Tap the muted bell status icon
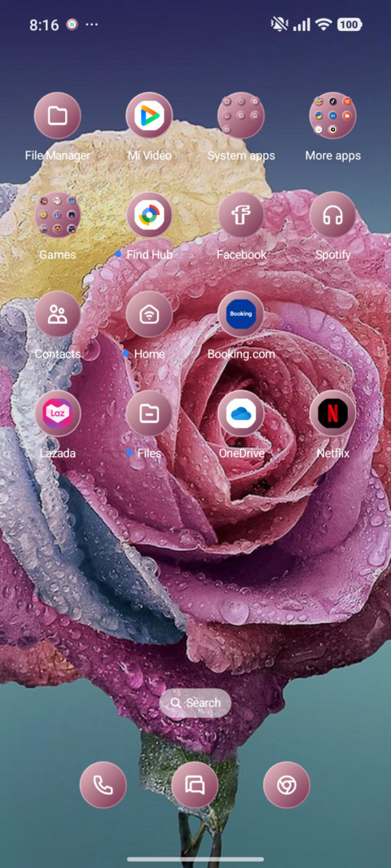 tap(279, 24)
